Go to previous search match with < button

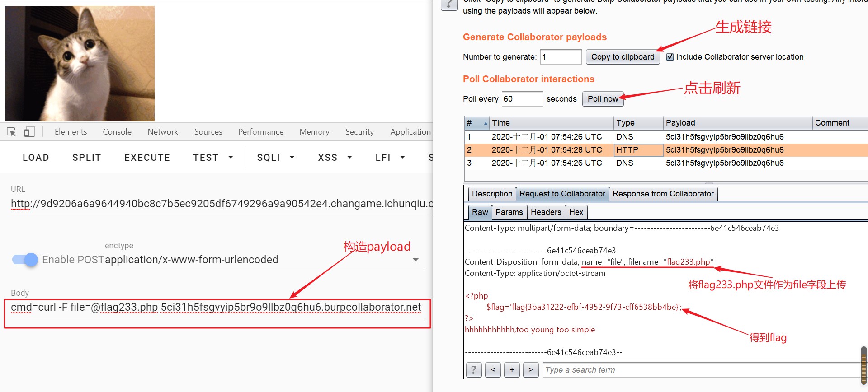pyautogui.click(x=493, y=370)
